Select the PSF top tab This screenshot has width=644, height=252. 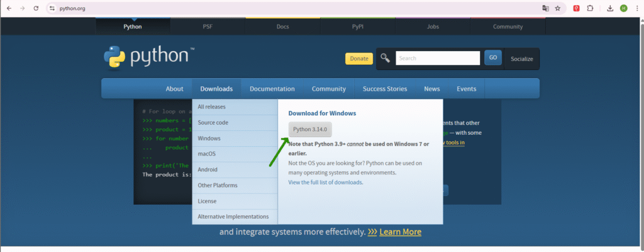(x=208, y=26)
